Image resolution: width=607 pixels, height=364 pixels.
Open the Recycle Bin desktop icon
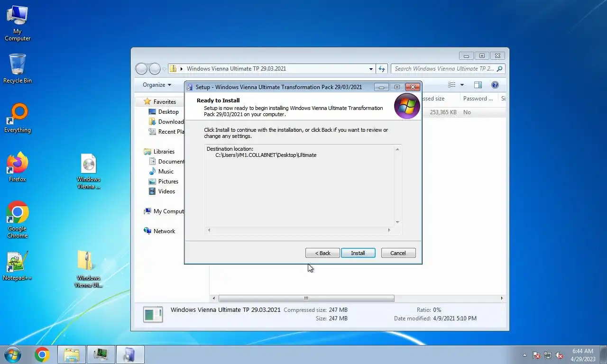tap(18, 68)
